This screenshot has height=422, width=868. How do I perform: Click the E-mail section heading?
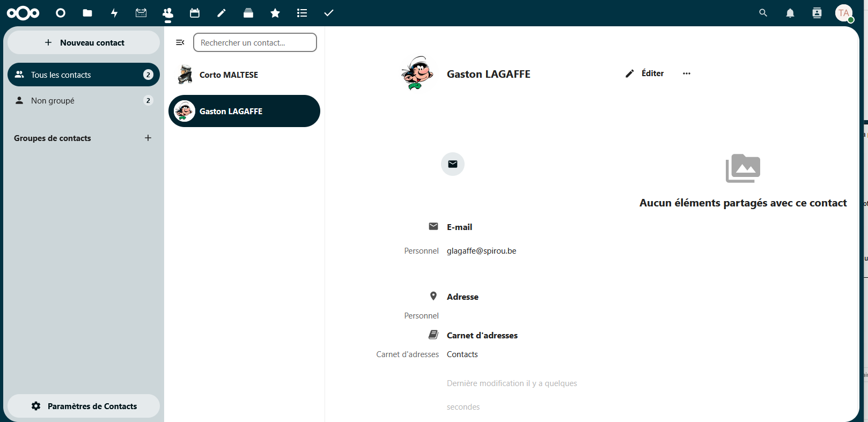pyautogui.click(x=459, y=227)
